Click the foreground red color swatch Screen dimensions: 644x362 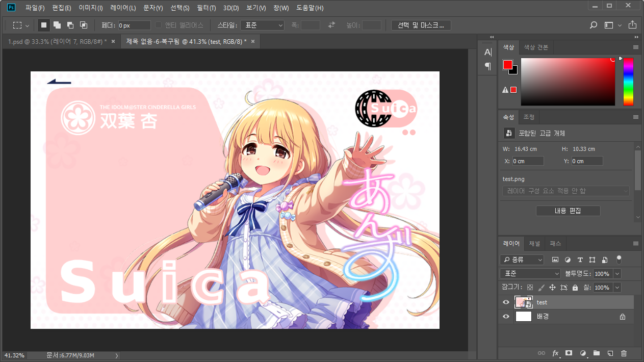507,65
